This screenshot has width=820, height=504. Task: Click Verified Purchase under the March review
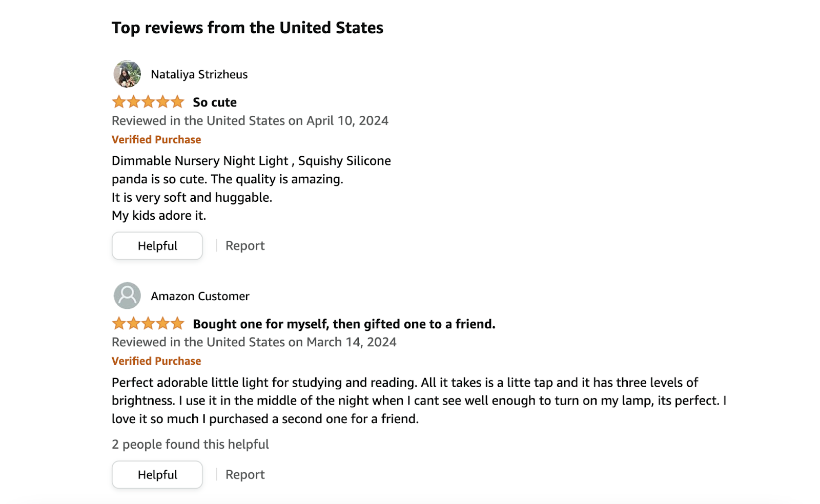point(156,361)
